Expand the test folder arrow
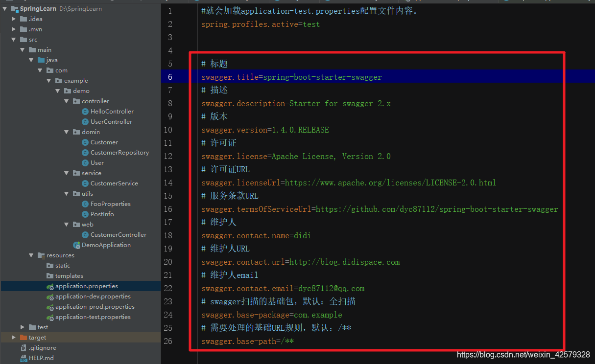Image resolution: width=595 pixels, height=364 pixels. (23, 327)
